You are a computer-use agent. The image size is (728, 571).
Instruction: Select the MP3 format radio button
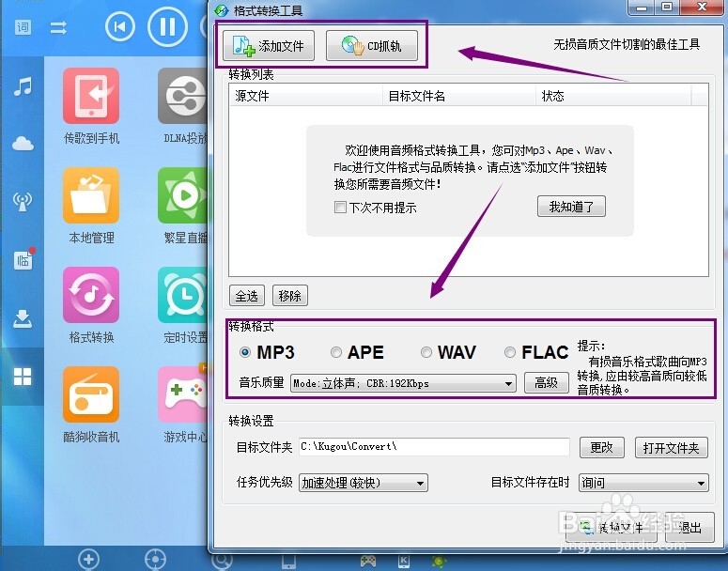(x=245, y=352)
